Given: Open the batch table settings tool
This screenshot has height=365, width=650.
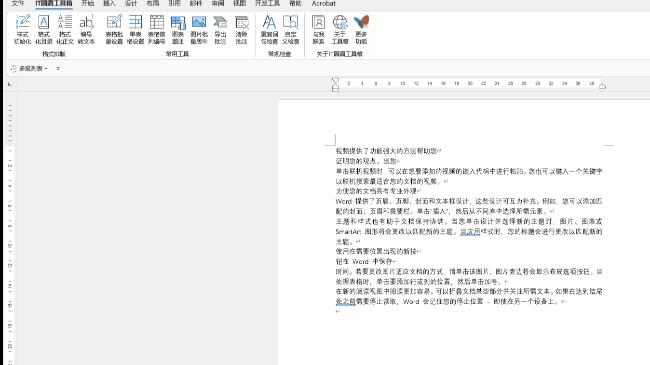Looking at the screenshot, I should click(114, 29).
